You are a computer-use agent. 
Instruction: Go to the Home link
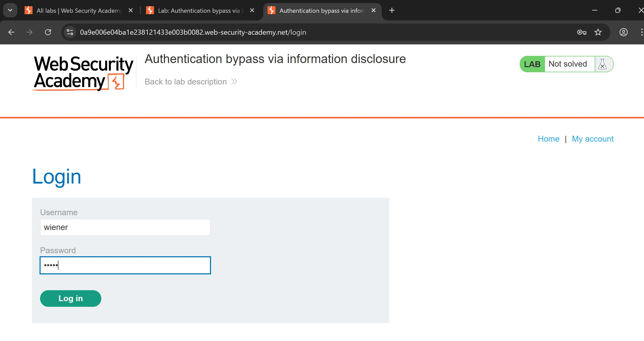(548, 139)
